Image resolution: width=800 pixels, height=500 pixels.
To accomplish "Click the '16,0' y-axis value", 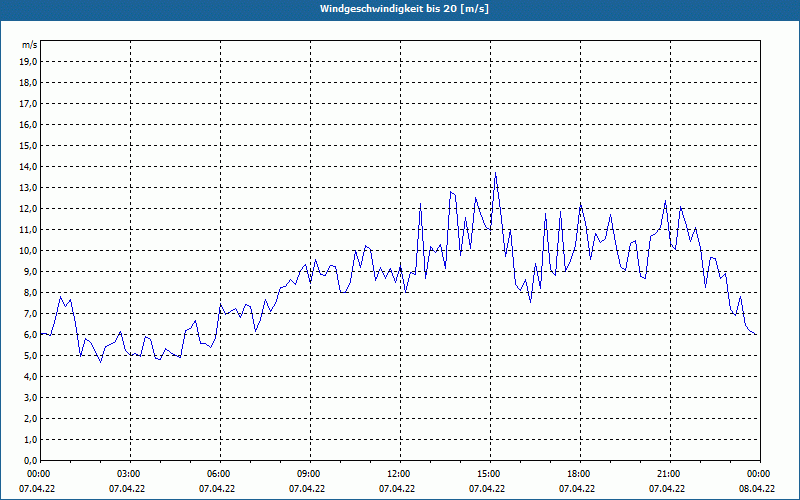I will [29, 124].
